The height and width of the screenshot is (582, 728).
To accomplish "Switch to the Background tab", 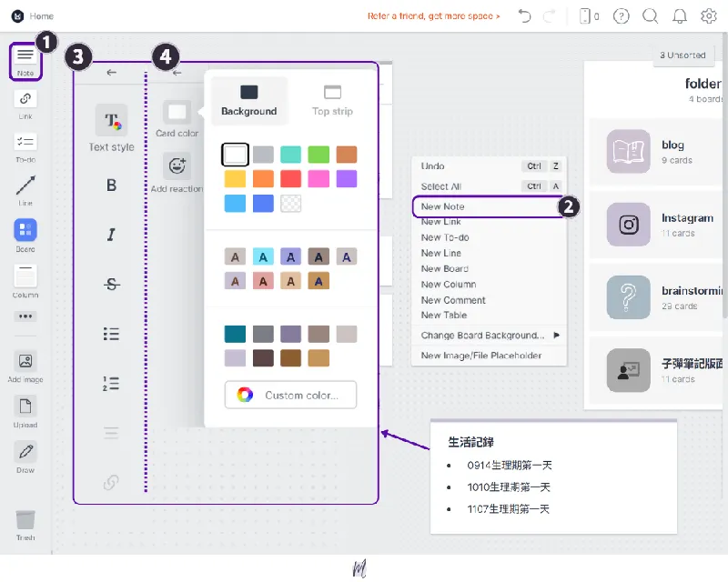I will click(x=249, y=101).
